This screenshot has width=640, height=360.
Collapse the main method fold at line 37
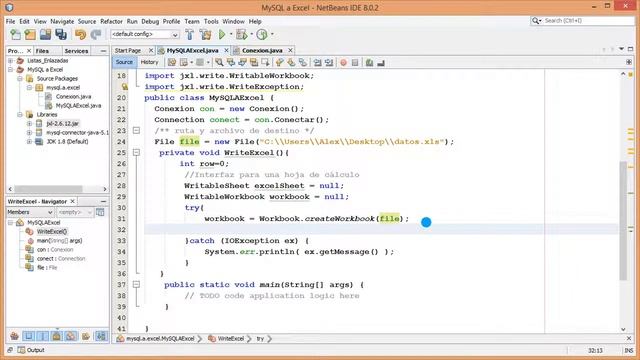[x=136, y=284]
